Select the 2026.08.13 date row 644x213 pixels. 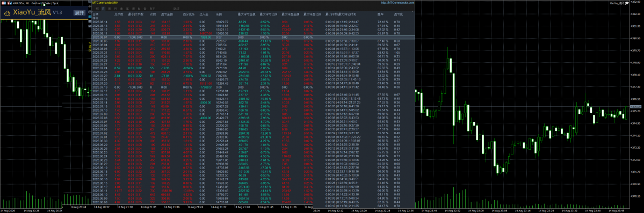point(254,26)
